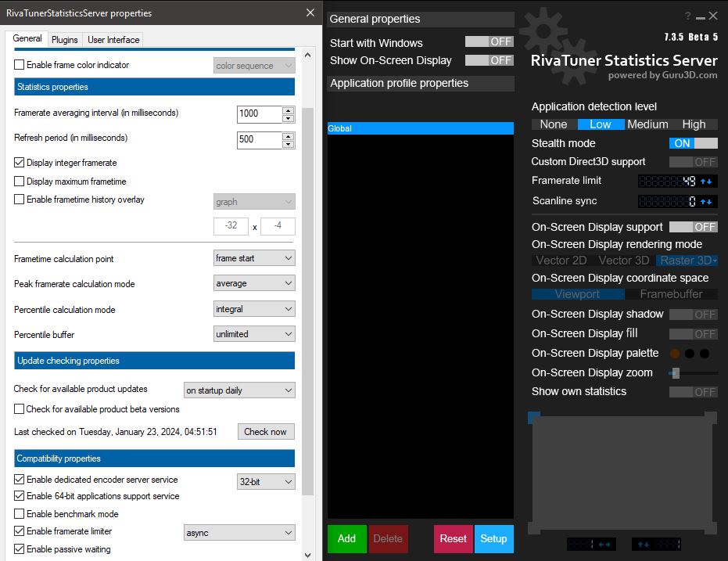Open encoder server 32-bit dropdown
The height and width of the screenshot is (561, 728).
click(266, 482)
